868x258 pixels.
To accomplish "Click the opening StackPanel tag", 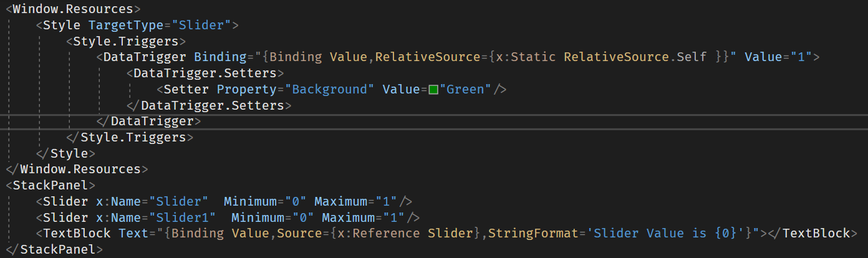I will click(50, 186).
